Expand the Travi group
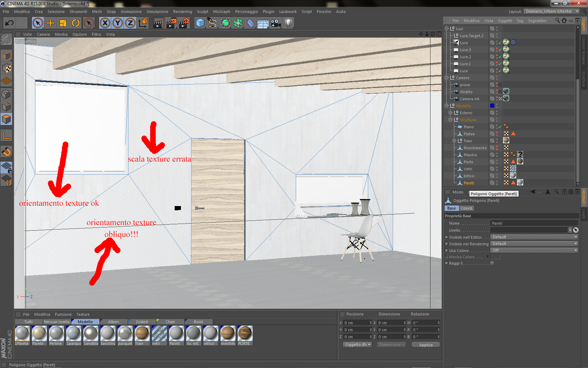The width and height of the screenshot is (588, 368). (x=454, y=141)
